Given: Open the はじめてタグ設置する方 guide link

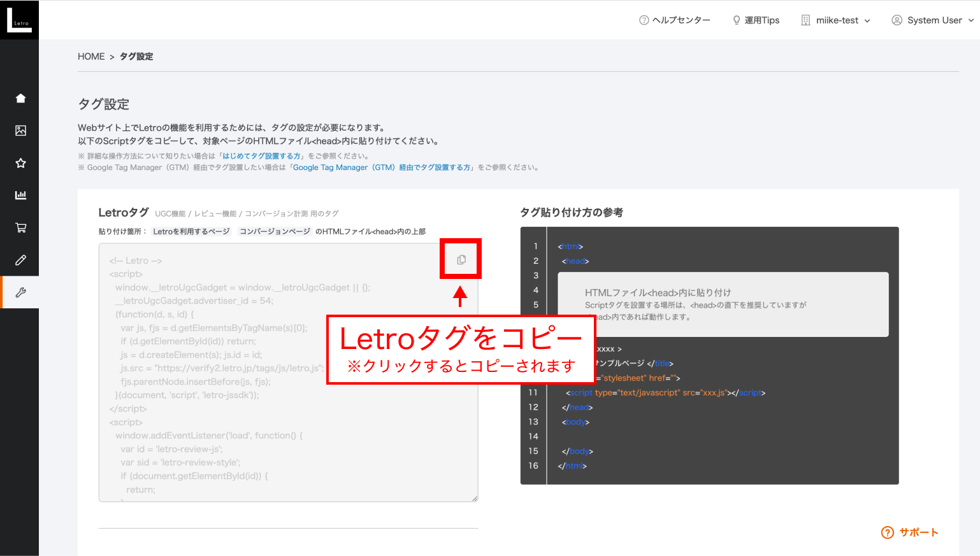Looking at the screenshot, I should 261,156.
